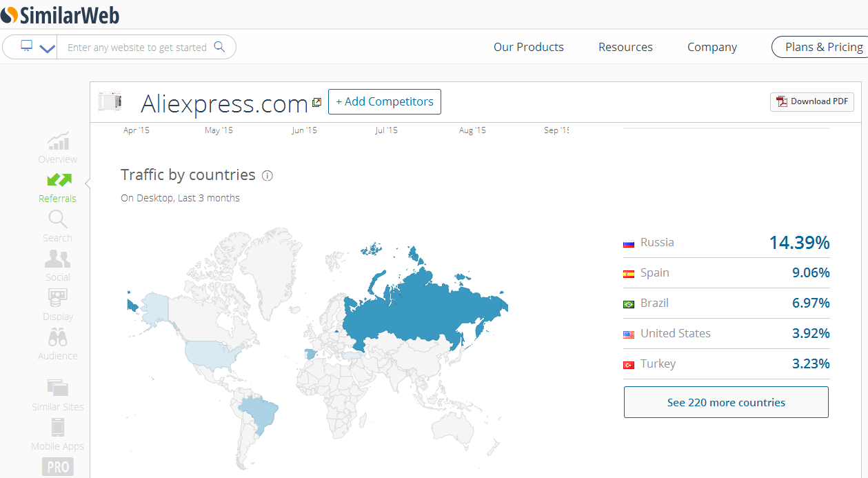
Task: Click the Turkey flag icon
Action: click(629, 365)
